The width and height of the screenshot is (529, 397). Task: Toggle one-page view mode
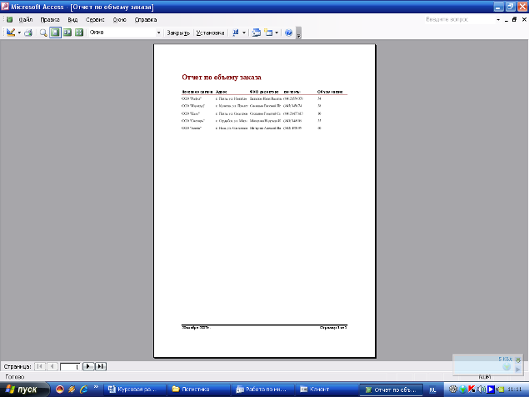[55, 32]
